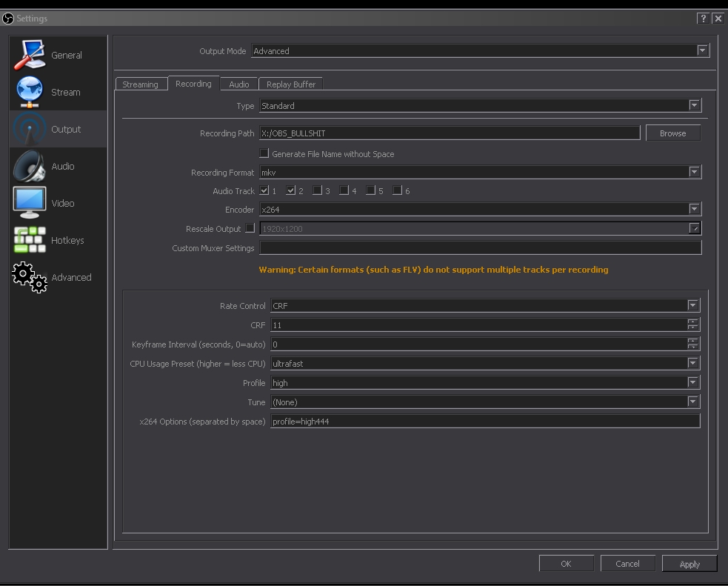
Task: Enable audio track 5
Action: coord(370,190)
